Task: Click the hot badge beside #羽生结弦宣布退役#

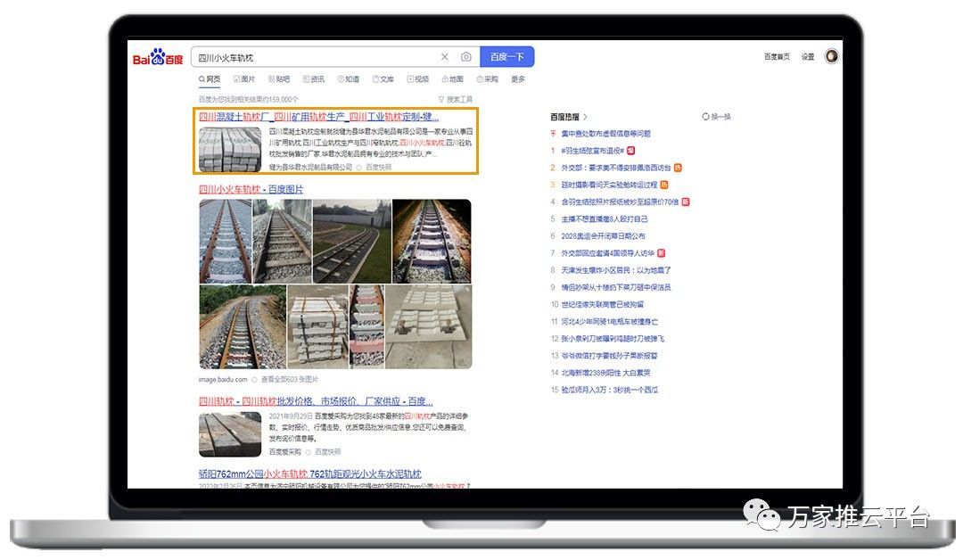Action: pos(631,151)
